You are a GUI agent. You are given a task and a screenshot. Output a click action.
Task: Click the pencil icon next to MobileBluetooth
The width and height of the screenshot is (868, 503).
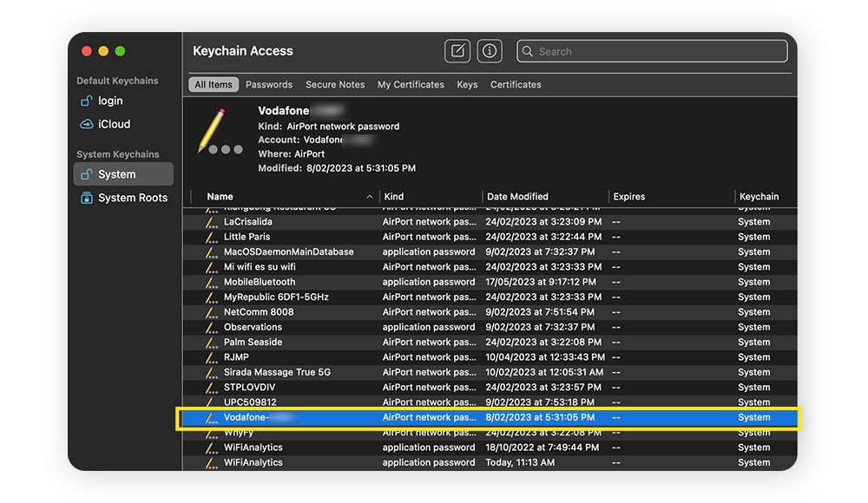pyautogui.click(x=211, y=282)
